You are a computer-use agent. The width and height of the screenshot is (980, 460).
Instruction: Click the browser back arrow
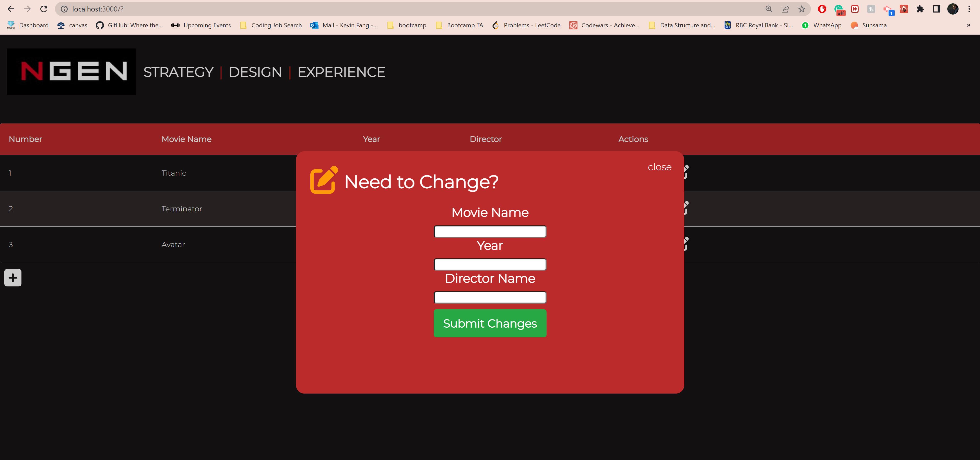(11, 9)
